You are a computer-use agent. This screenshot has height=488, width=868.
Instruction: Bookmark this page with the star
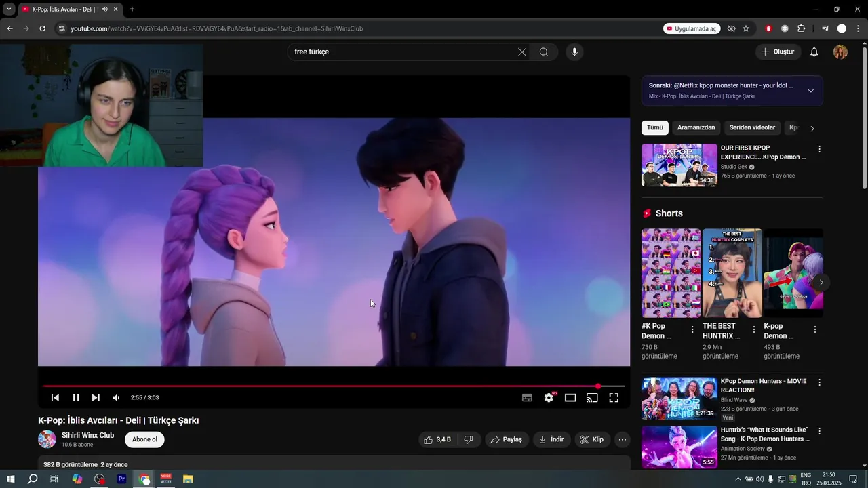746,28
